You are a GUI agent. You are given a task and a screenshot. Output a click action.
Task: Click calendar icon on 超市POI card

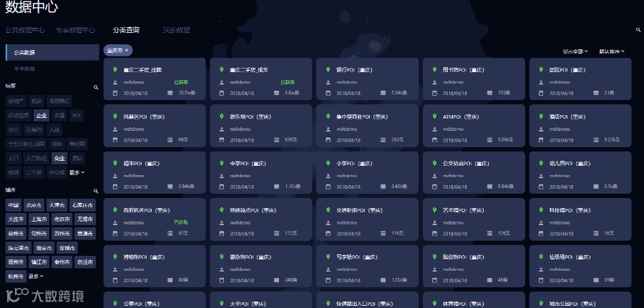115,187
